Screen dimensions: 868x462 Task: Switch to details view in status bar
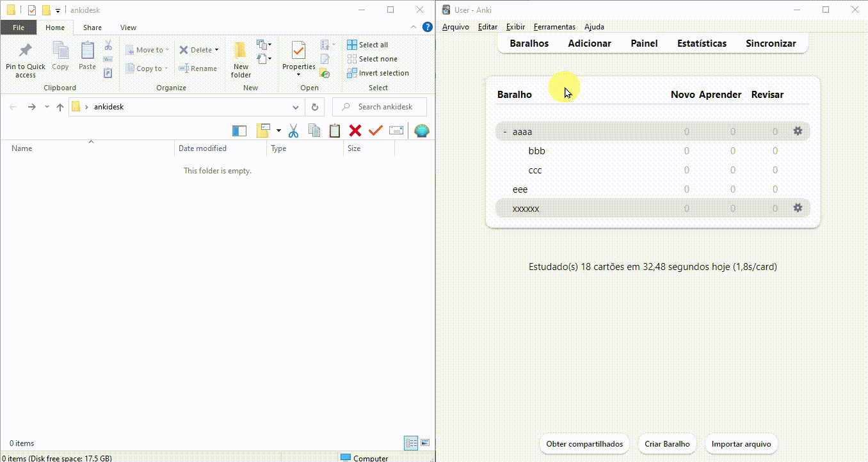coord(411,443)
